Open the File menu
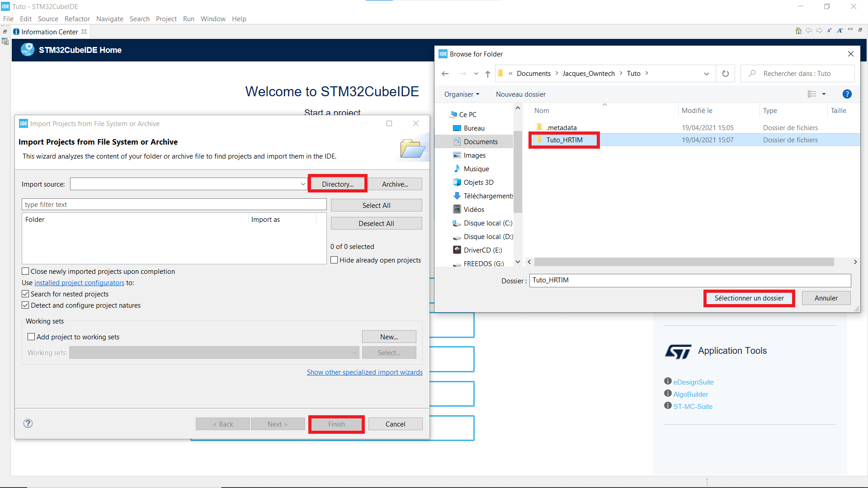868x488 pixels. tap(8, 19)
